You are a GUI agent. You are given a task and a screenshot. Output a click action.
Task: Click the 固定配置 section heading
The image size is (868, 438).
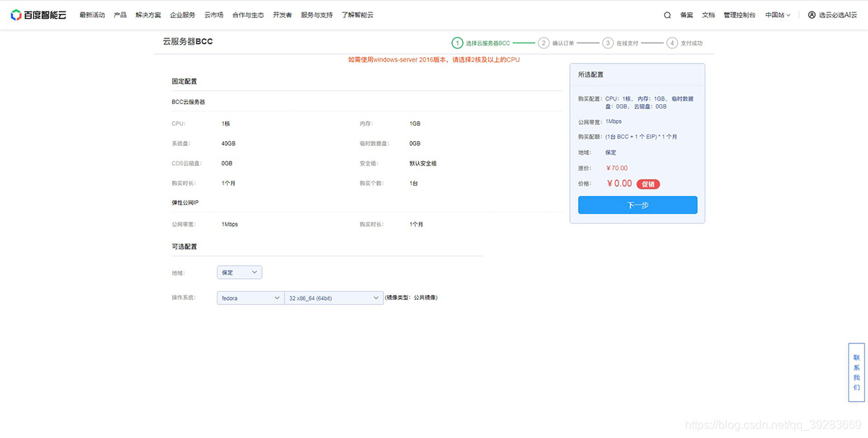(x=184, y=82)
